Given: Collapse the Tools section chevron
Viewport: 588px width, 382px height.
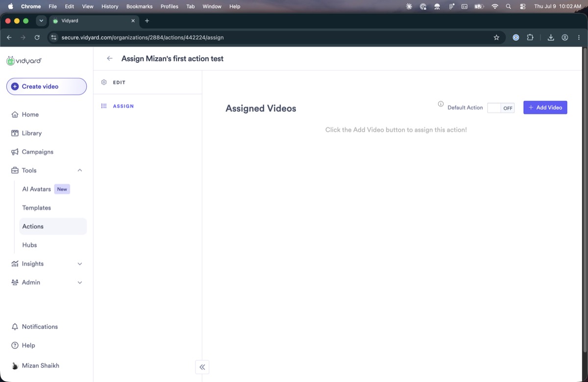Looking at the screenshot, I should click(80, 170).
